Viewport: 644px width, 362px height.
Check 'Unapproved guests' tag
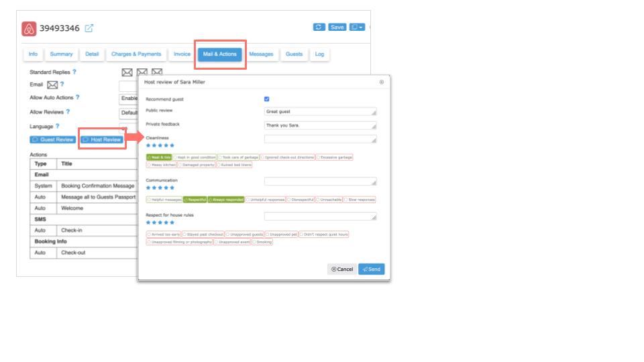244,235
